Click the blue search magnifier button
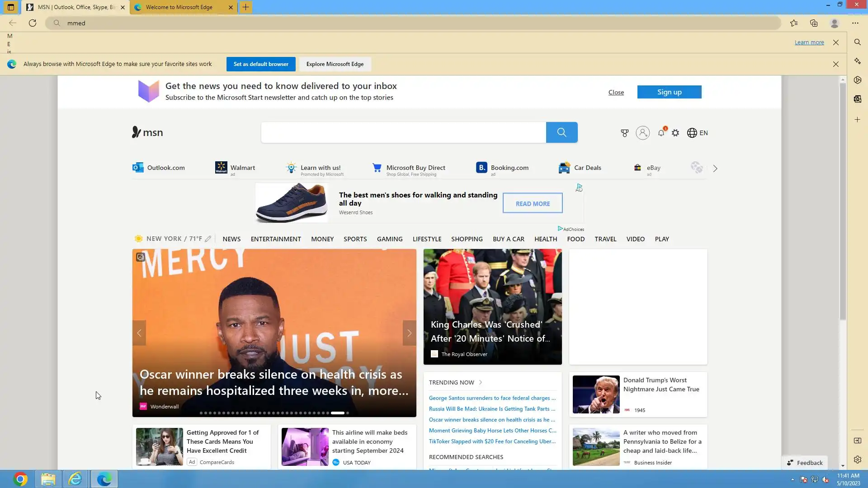Screen dimensions: 868x488 coord(561,132)
